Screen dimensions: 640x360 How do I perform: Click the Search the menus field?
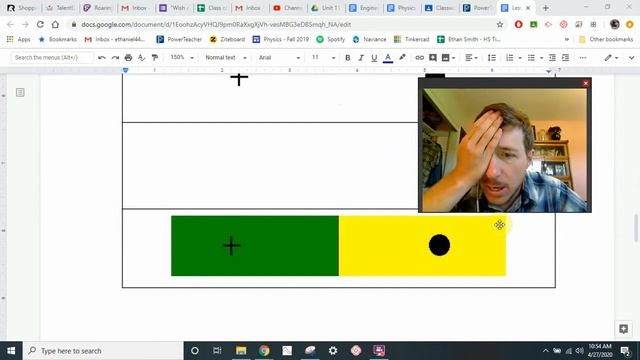click(x=51, y=58)
